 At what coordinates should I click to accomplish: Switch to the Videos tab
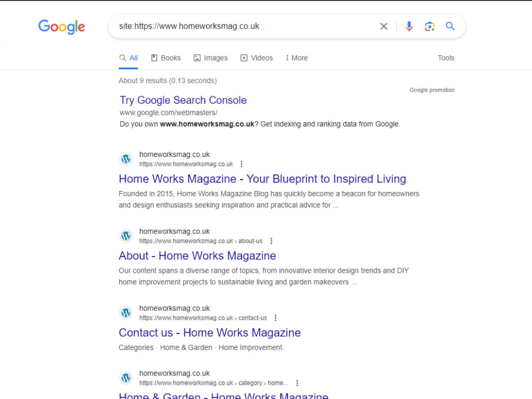pyautogui.click(x=256, y=58)
